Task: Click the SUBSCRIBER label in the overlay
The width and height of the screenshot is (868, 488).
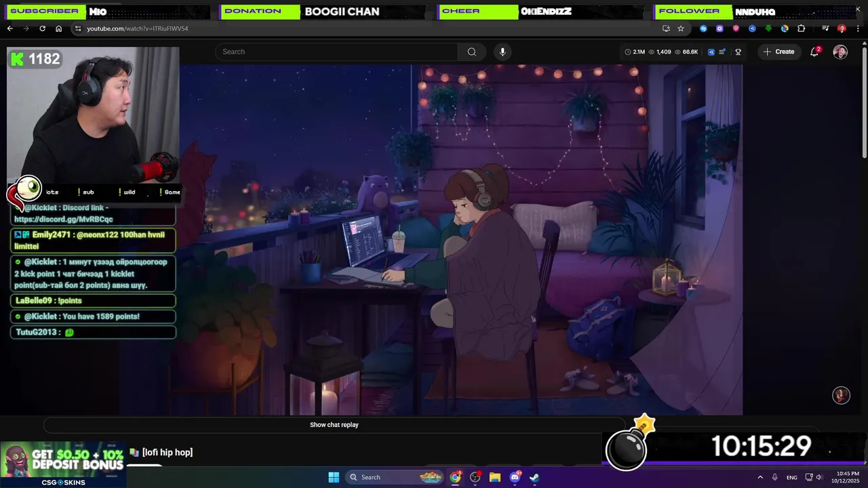Action: click(44, 11)
